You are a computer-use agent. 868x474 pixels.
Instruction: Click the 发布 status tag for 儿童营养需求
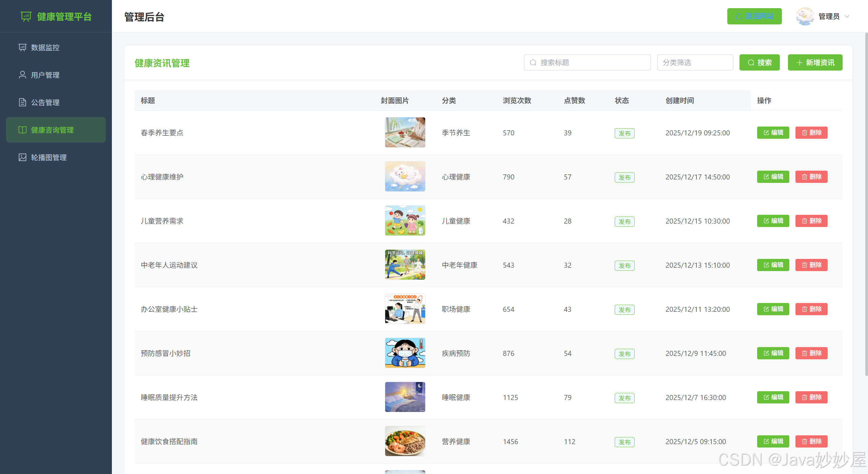click(x=624, y=222)
